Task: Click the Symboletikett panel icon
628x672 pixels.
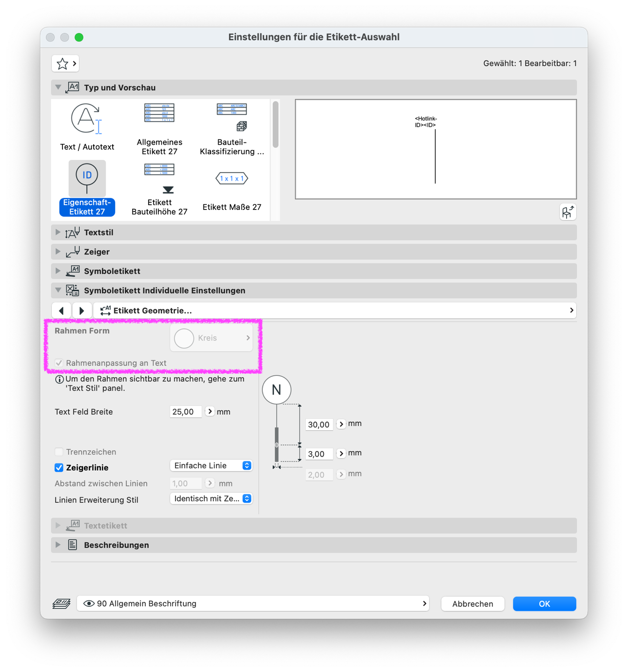Action: (x=73, y=271)
